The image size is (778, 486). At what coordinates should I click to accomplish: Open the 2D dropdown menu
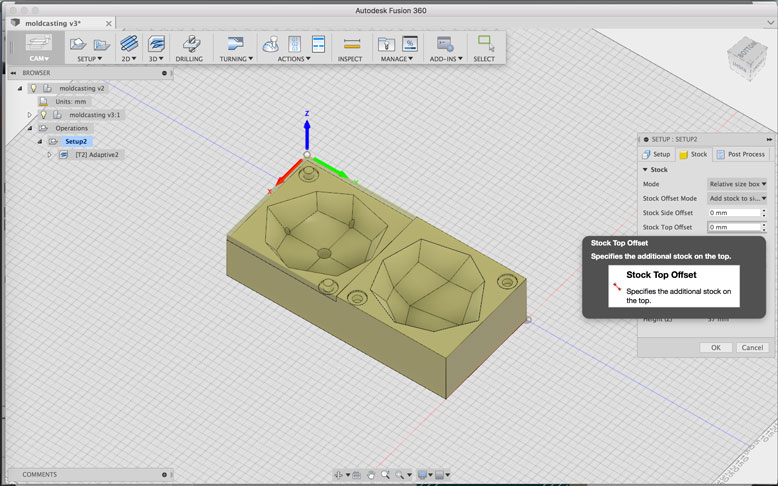[129, 59]
